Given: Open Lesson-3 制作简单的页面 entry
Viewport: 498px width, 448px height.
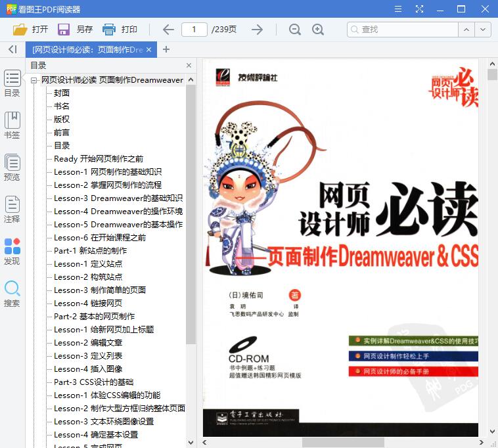Looking at the screenshot, I should point(100,290).
